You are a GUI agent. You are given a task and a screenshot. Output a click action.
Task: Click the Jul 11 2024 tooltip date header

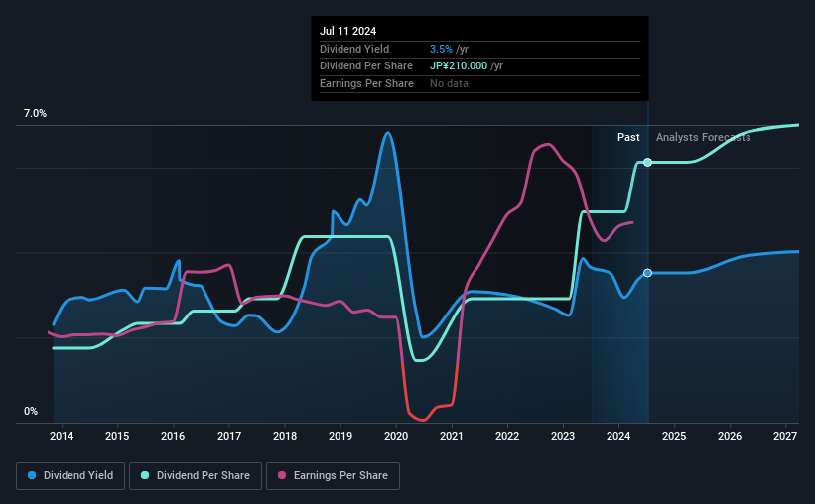pos(347,31)
